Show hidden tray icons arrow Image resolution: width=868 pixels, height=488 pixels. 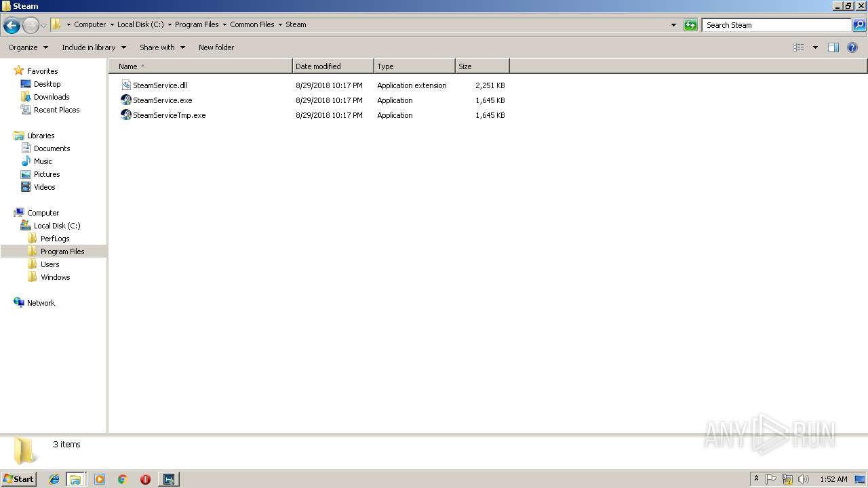[x=756, y=479]
